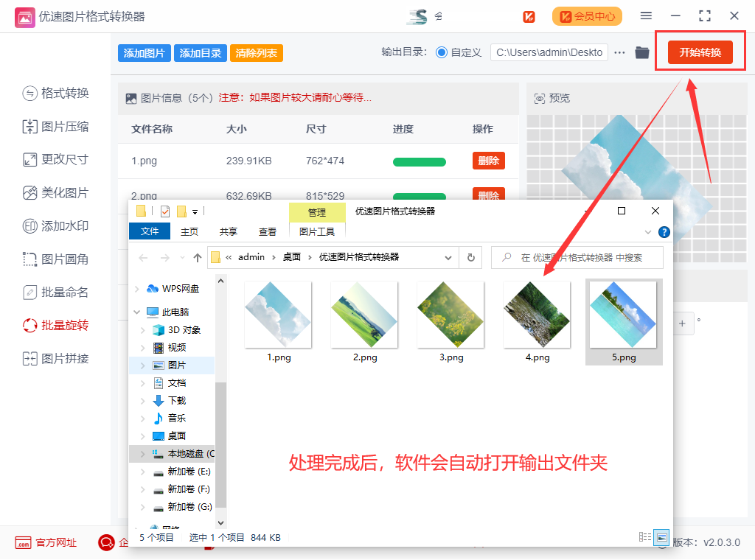This screenshot has height=560, width=755.
Task: Switch Explorer to details view icon
Action: (x=645, y=537)
